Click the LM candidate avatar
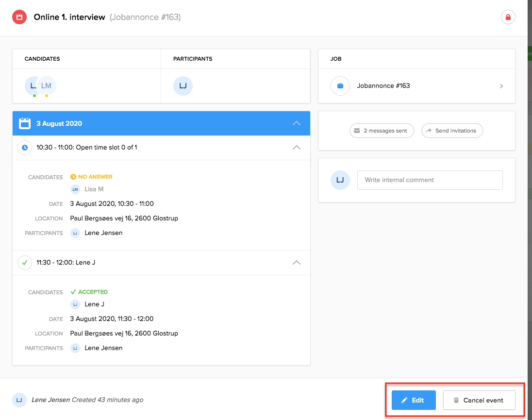 pos(48,86)
